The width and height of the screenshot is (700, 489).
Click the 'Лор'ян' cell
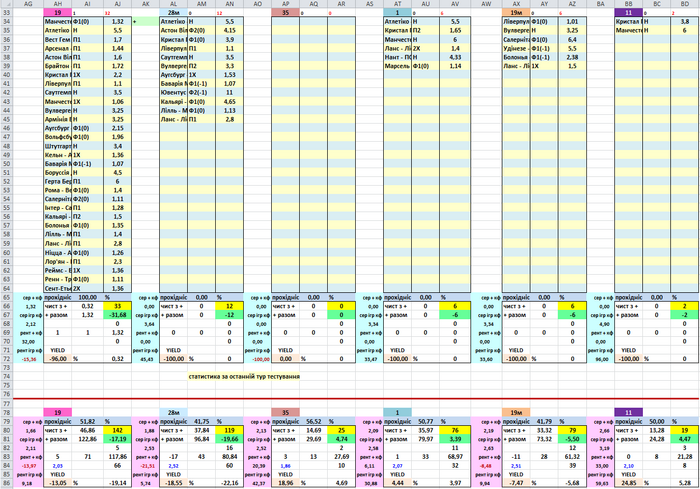pyautogui.click(x=58, y=261)
